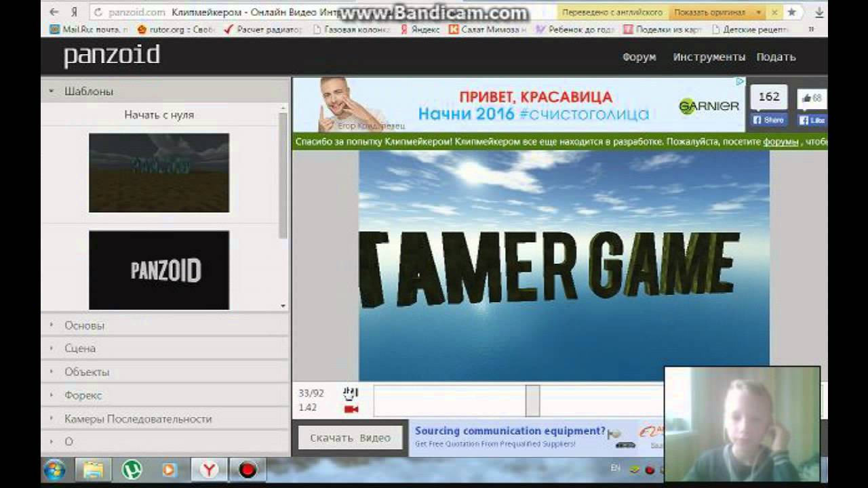Open File Explorer from taskbar
868x488 pixels.
(x=93, y=469)
